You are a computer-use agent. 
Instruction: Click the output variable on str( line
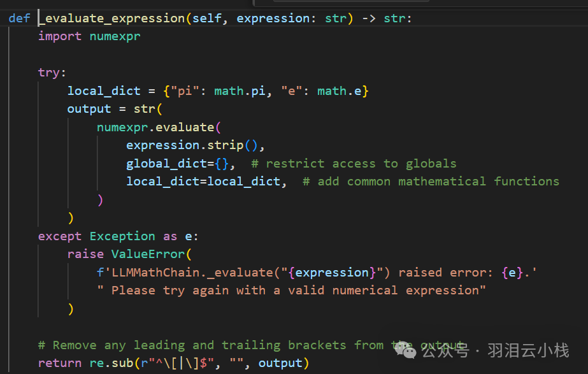point(89,109)
